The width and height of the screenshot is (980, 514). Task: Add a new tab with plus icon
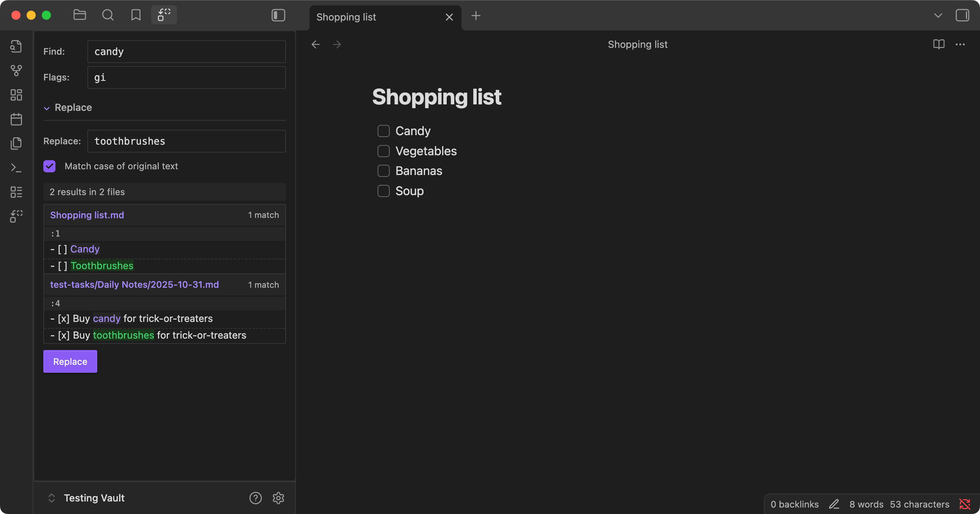(x=476, y=16)
